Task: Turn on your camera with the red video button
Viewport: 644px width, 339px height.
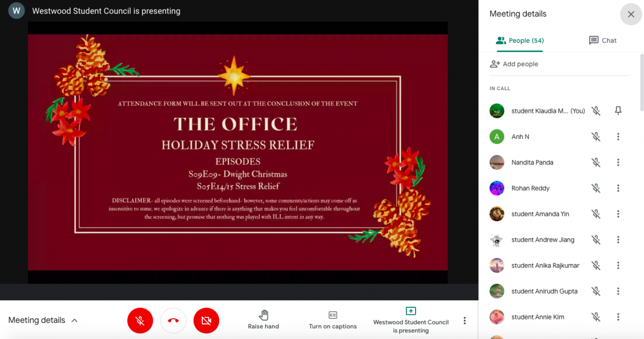Action: tap(206, 320)
